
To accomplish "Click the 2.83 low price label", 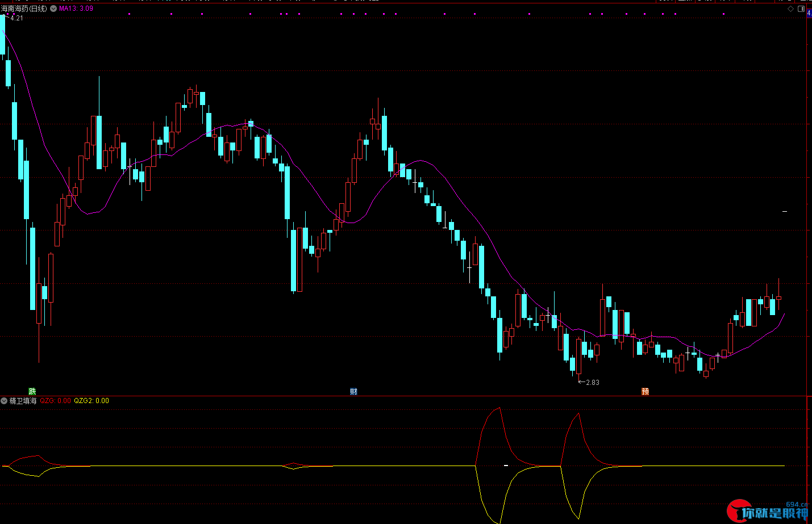I will pyautogui.click(x=592, y=383).
